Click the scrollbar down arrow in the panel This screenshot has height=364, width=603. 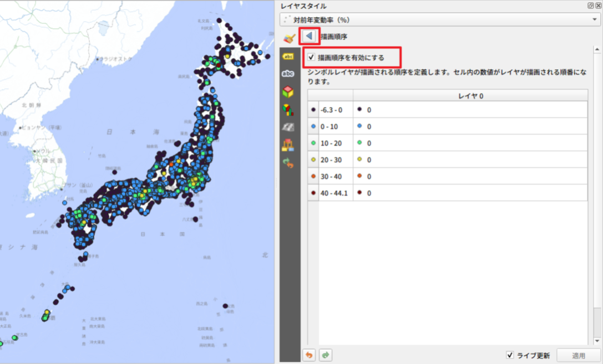597,341
